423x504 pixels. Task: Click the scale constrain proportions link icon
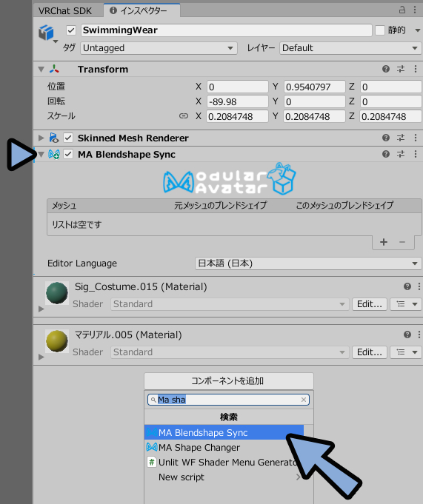point(184,116)
